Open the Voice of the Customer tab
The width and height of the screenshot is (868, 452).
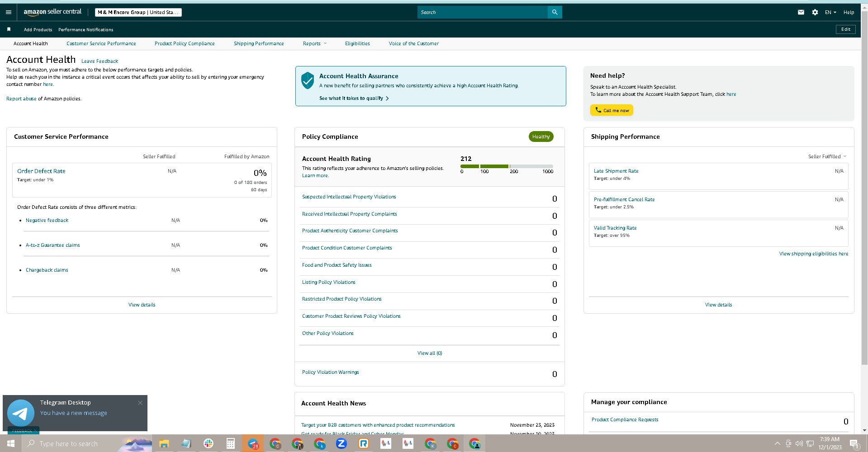pos(414,43)
